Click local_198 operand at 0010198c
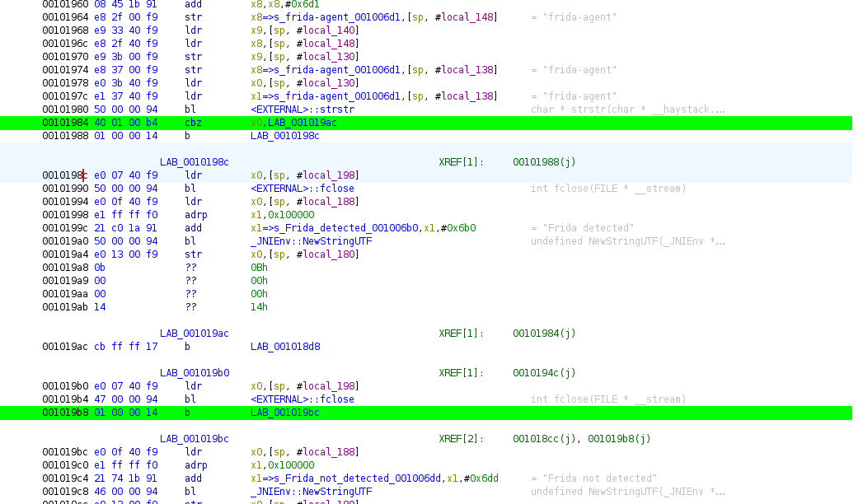Viewport: 863px width, 504px height. (x=327, y=175)
